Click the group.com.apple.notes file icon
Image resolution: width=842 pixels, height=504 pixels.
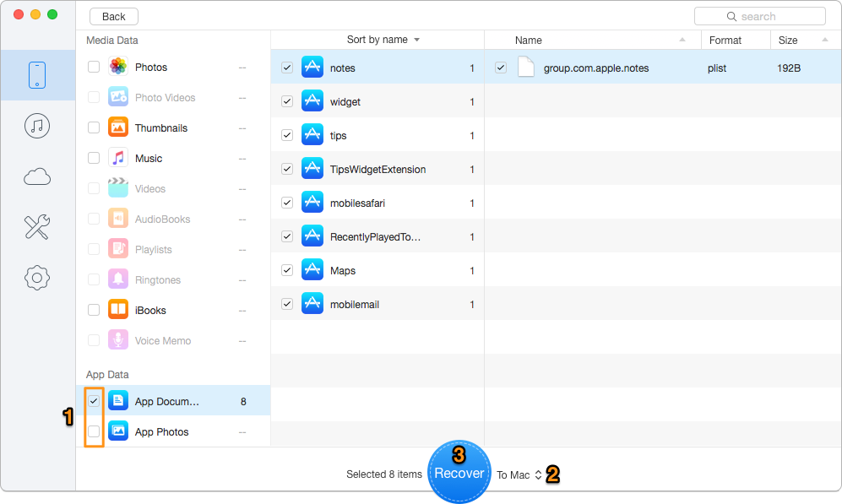pyautogui.click(x=525, y=67)
